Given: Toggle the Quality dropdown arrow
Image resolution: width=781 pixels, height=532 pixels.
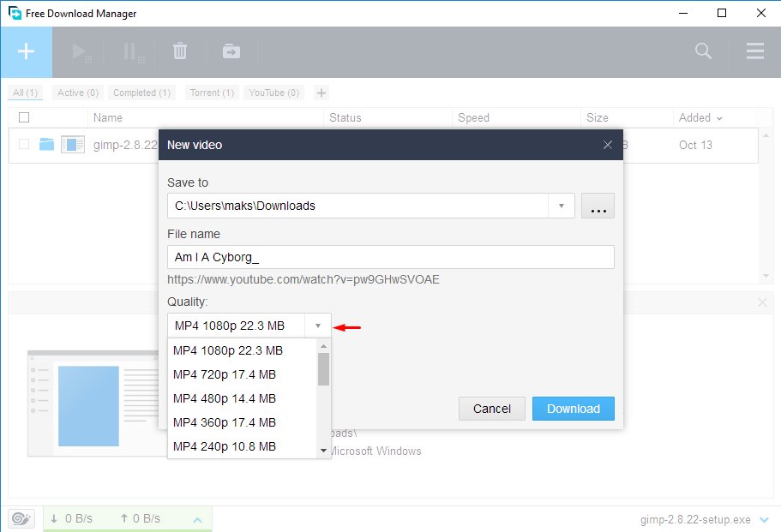Looking at the screenshot, I should (x=318, y=326).
